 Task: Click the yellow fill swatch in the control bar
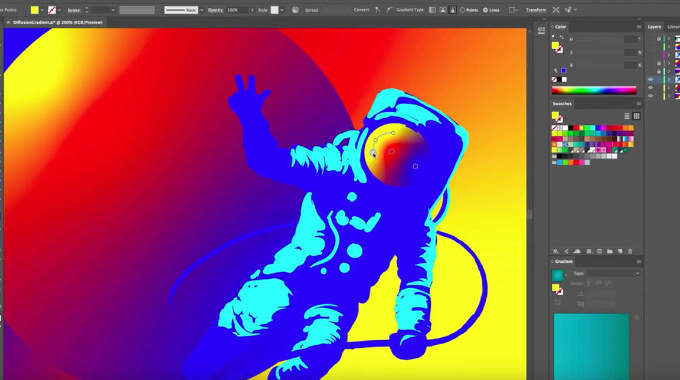(x=35, y=10)
